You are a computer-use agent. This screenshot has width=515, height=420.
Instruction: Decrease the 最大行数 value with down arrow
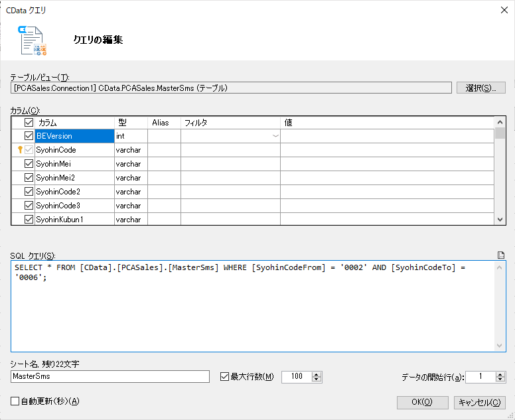point(317,380)
